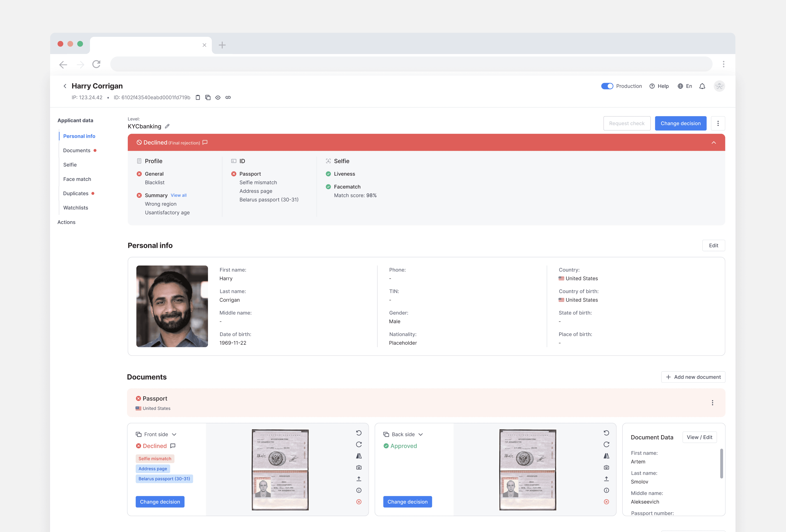Rotate back side image counterclockwise

606,433
